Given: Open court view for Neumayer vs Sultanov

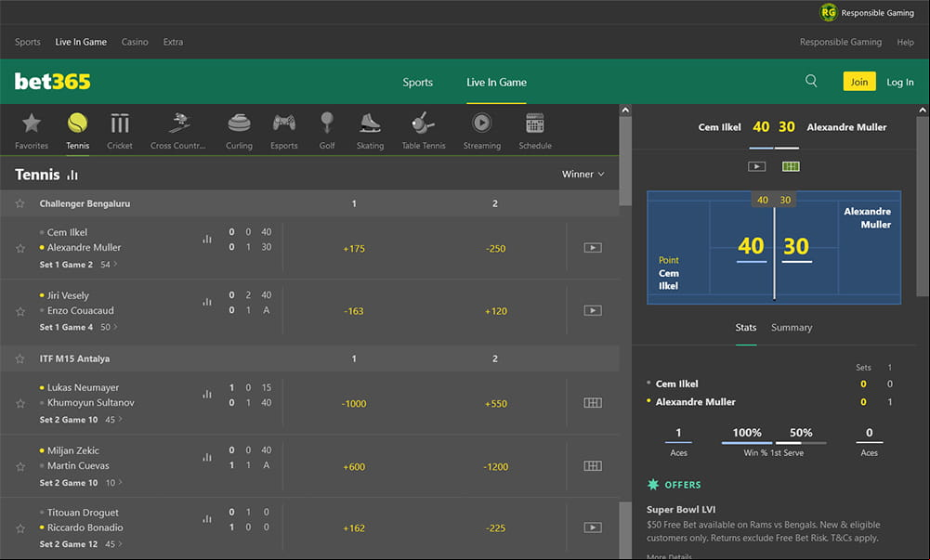Looking at the screenshot, I should (x=593, y=403).
